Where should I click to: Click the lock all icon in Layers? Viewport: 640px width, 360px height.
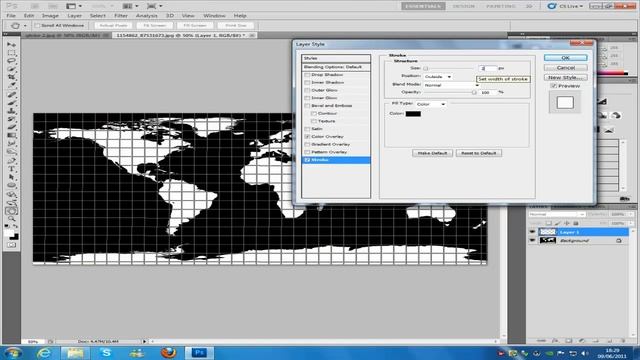click(576, 223)
